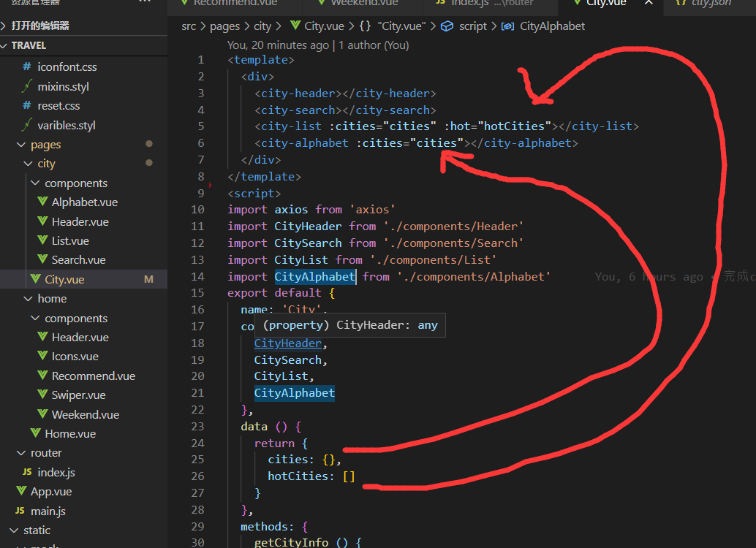Close the City.vue editor tab
This screenshot has height=548, width=756.
(x=649, y=2)
